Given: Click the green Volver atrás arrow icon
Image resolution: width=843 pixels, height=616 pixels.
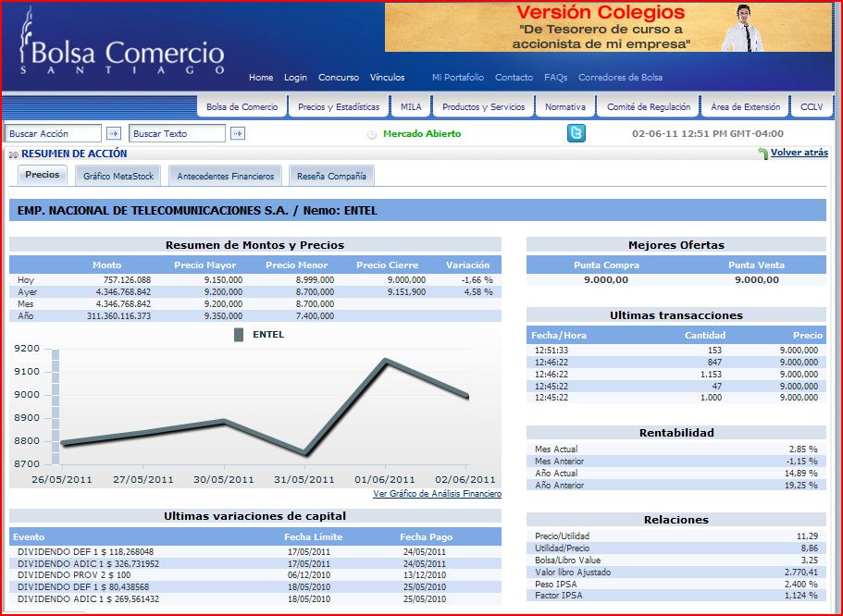Looking at the screenshot, I should [762, 154].
